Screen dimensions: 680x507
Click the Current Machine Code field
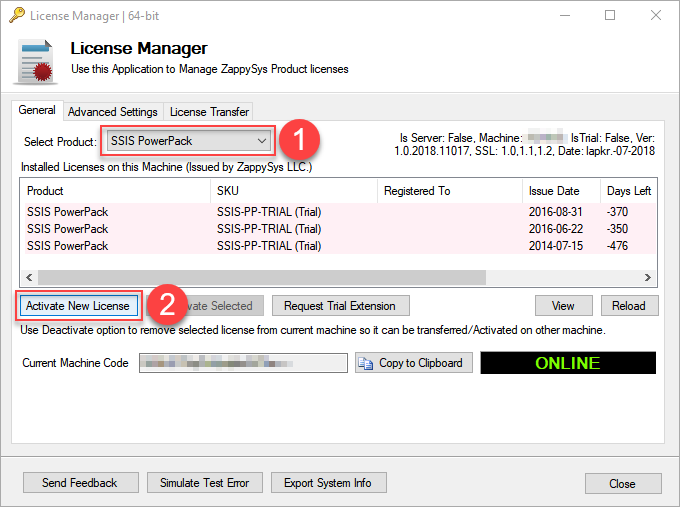(243, 363)
